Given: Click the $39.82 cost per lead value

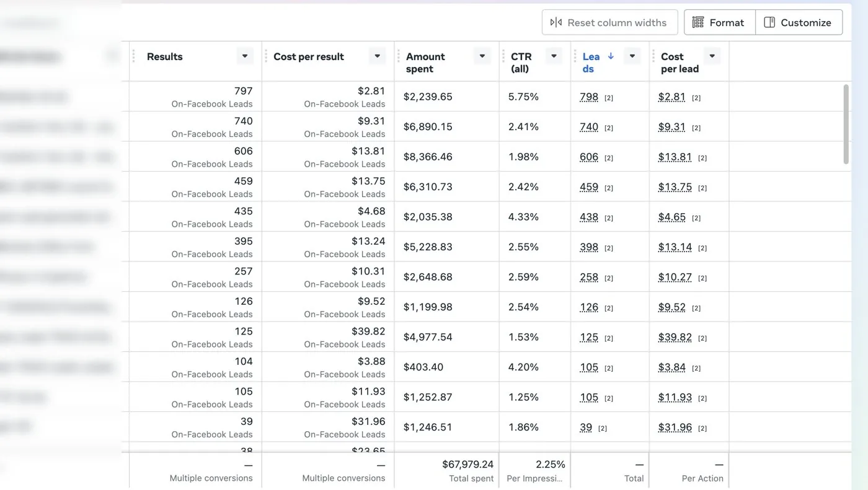Looking at the screenshot, I should tap(675, 337).
